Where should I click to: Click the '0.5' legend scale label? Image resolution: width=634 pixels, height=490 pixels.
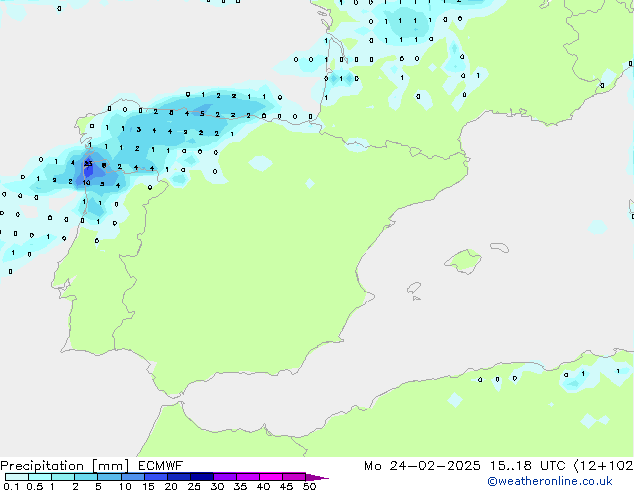(34, 486)
